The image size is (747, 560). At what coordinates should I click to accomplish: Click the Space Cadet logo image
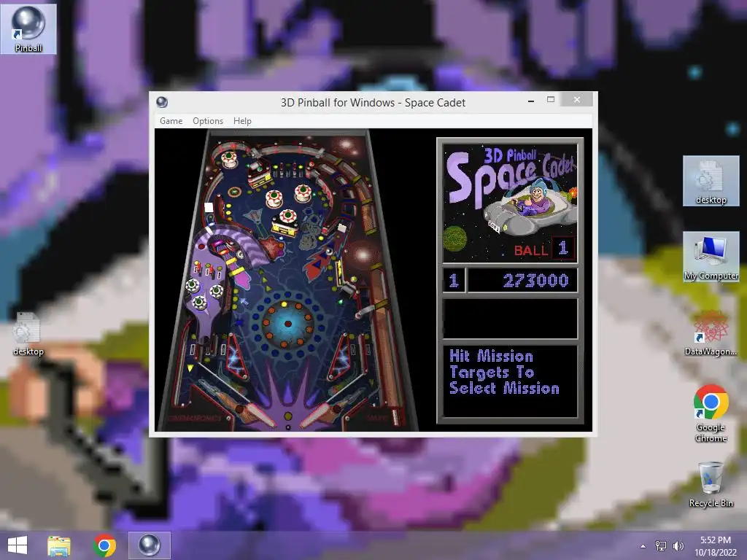(x=510, y=203)
